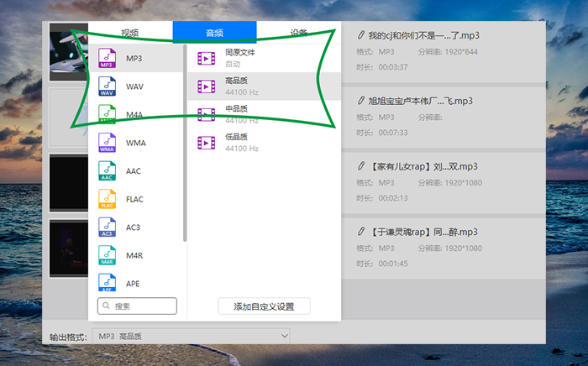Switch to the 音频 tab
The width and height of the screenshot is (588, 366).
[x=214, y=33]
